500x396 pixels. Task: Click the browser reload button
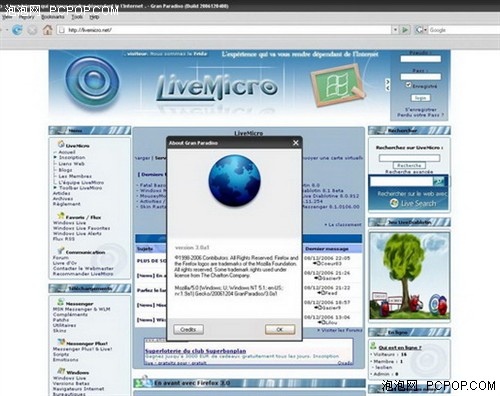[x=17, y=30]
